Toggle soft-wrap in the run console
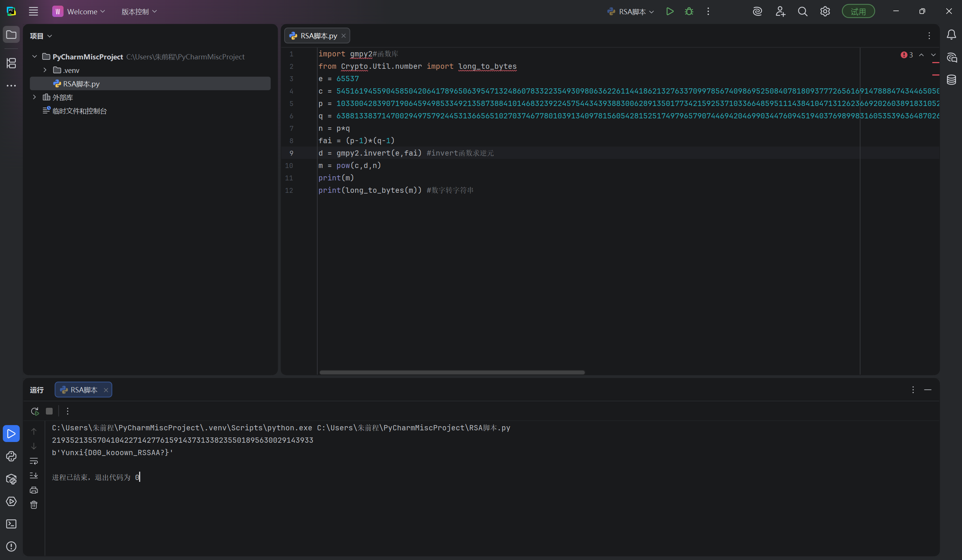 (33, 461)
